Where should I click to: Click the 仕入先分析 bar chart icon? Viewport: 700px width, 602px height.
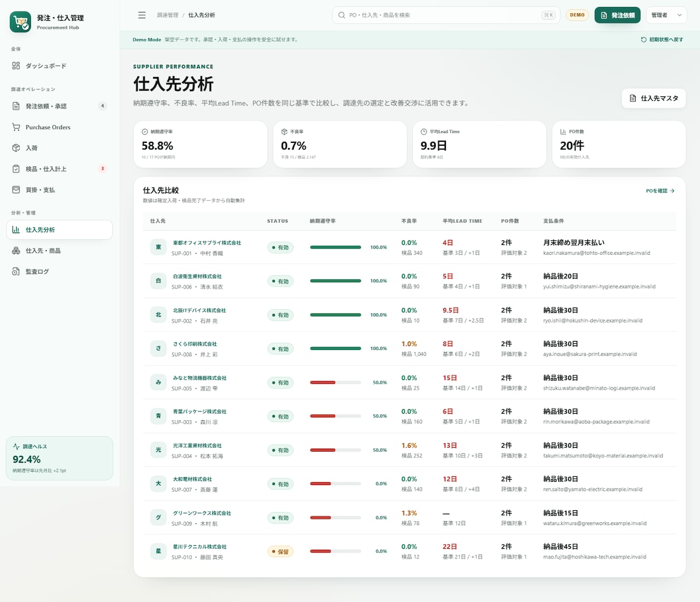tap(16, 230)
